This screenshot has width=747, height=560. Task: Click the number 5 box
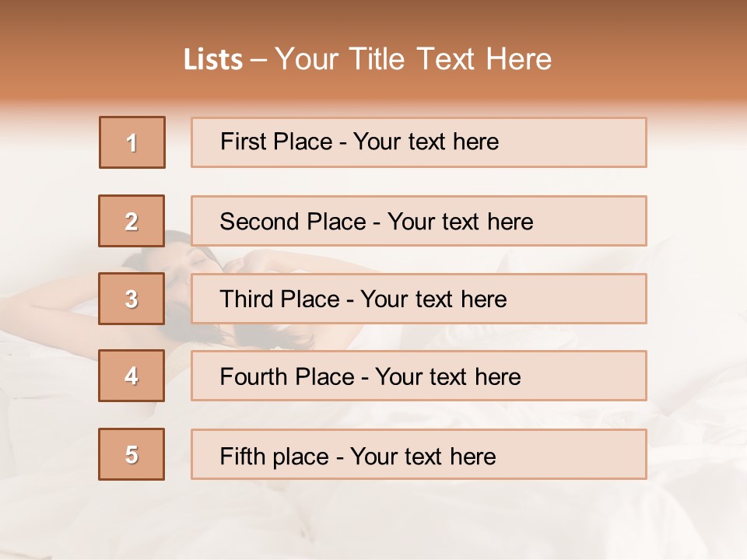[132, 454]
